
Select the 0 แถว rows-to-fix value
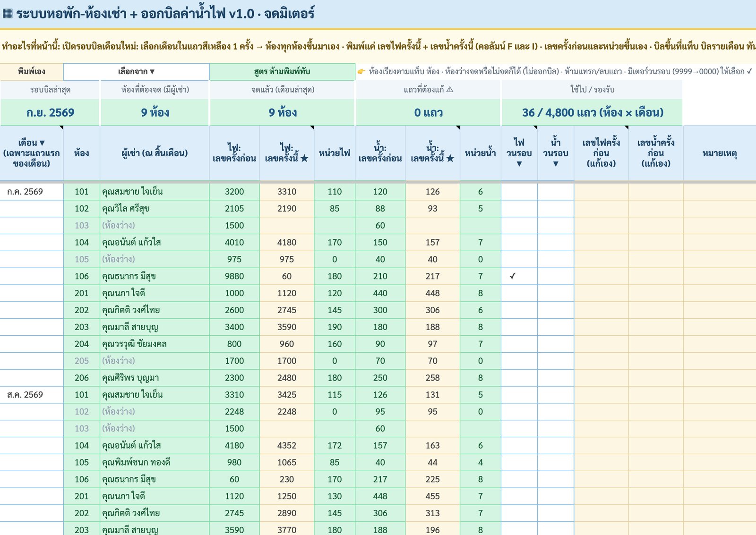[x=428, y=112]
